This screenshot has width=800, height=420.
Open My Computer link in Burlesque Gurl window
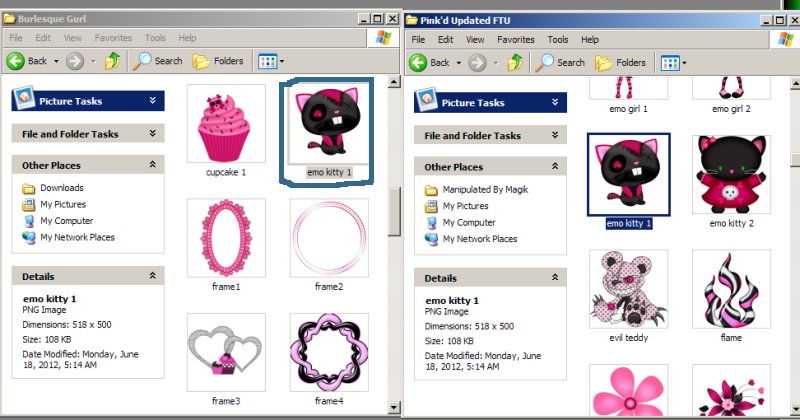[x=67, y=221]
